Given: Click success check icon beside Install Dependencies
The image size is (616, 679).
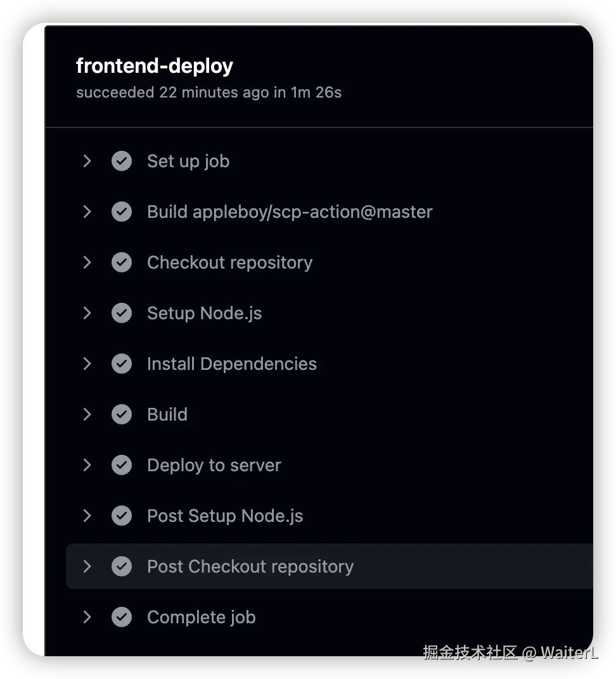Looking at the screenshot, I should pos(122,364).
